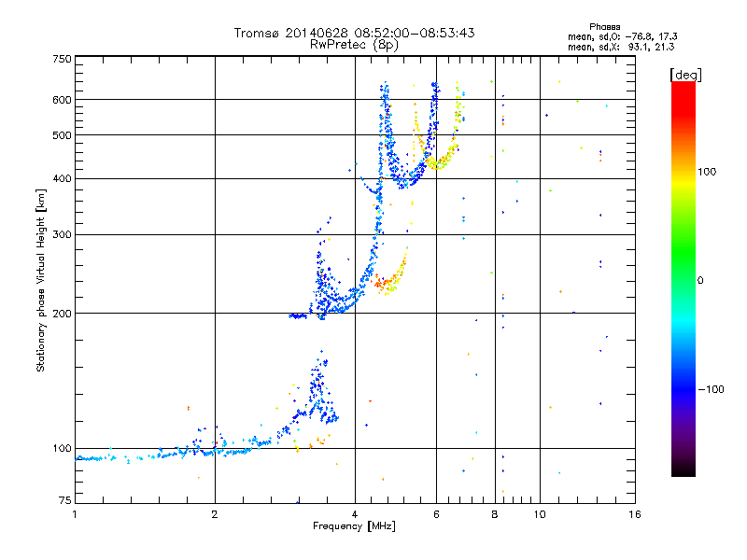Click the y-axis '300' tick label
Viewport: 747px width, 560px height.
[62, 235]
